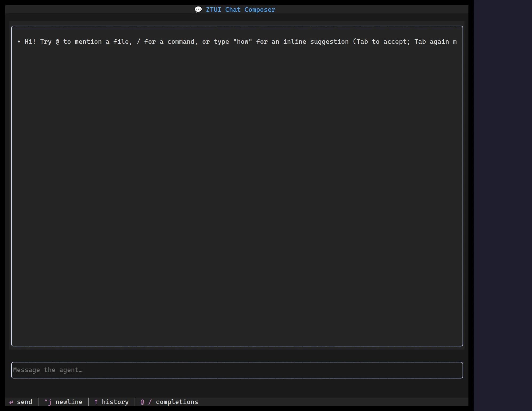532x411 pixels.
Task: Click the up-arrow history icon
Action: [96, 402]
